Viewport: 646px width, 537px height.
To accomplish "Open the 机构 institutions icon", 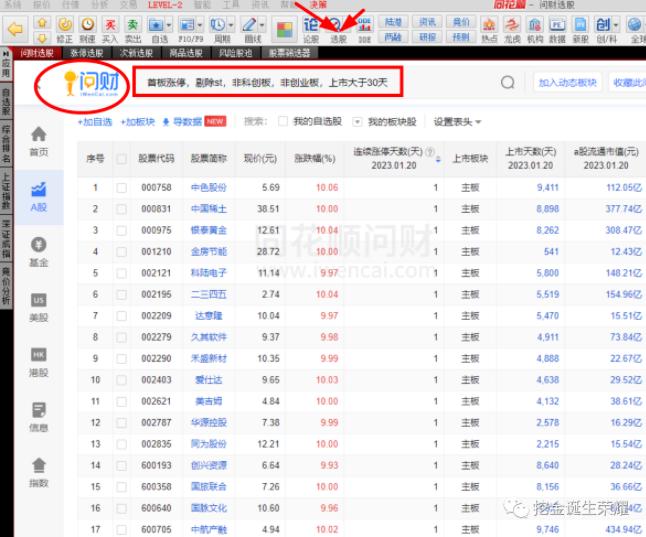I will coord(535,25).
